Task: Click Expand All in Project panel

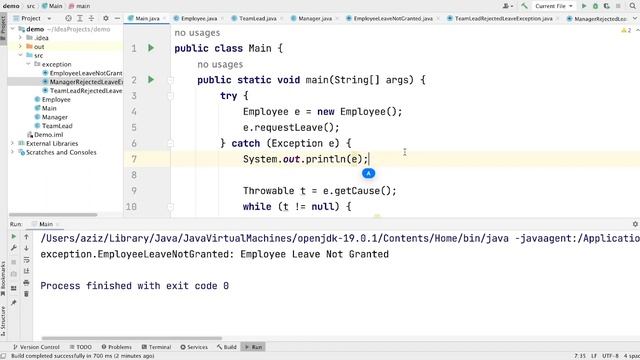Action: click(x=80, y=18)
